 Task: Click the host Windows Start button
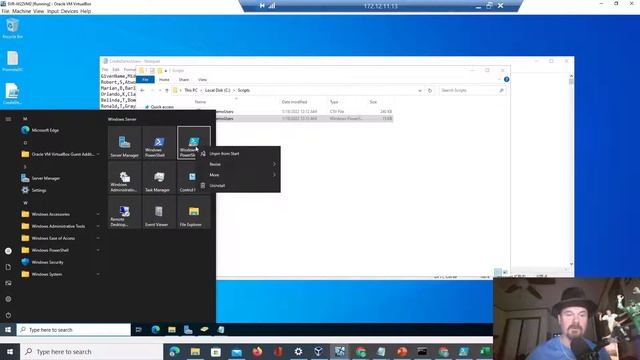pos(10,351)
